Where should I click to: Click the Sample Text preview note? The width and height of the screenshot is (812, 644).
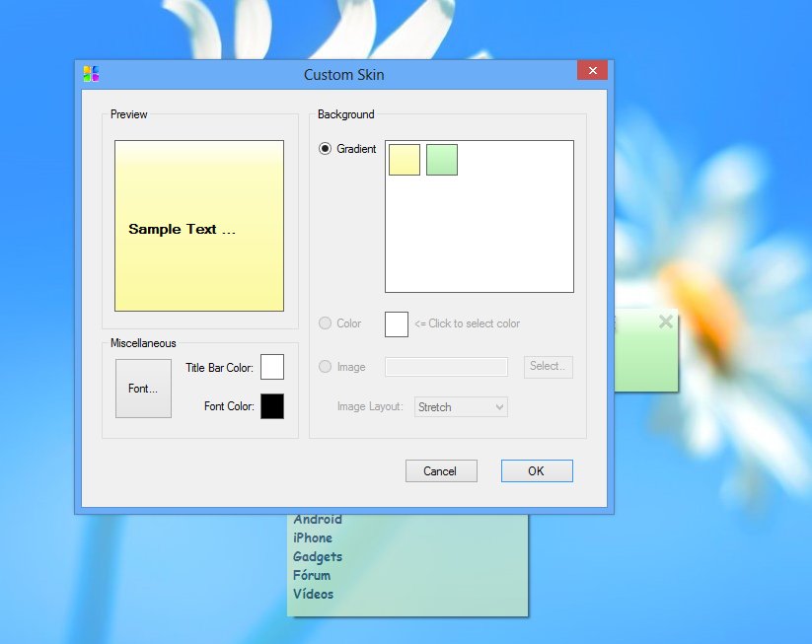(x=198, y=226)
